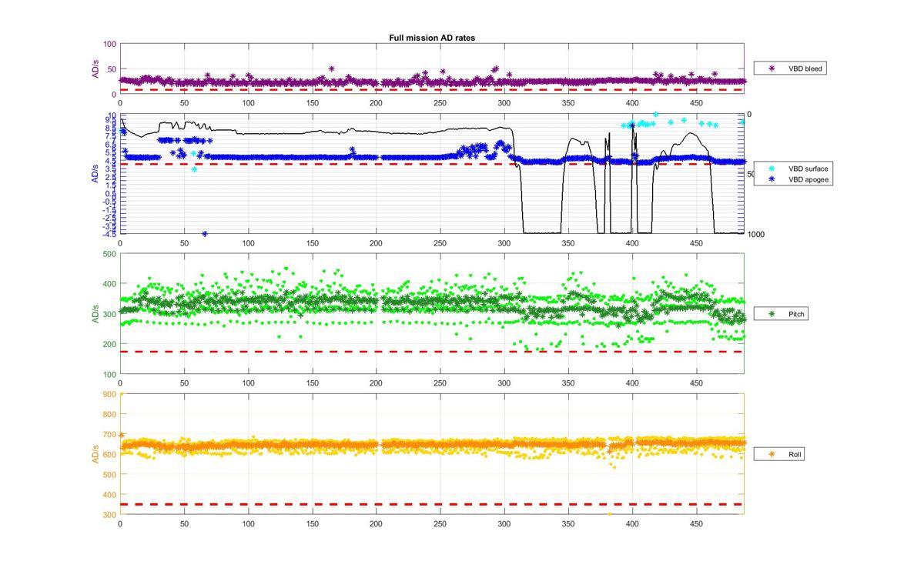Click the green asterisk marker in Pitch legend
924x578 pixels.
click(772, 314)
